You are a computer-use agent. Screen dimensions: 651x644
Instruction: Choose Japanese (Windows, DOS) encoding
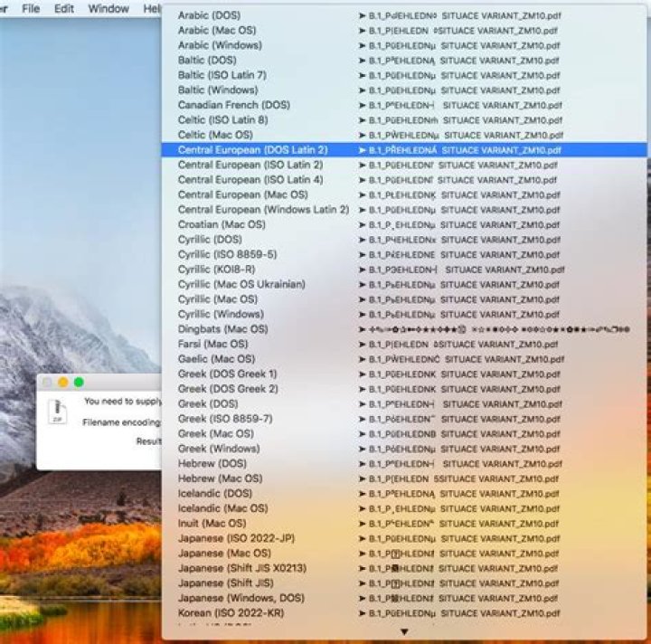[404, 599]
